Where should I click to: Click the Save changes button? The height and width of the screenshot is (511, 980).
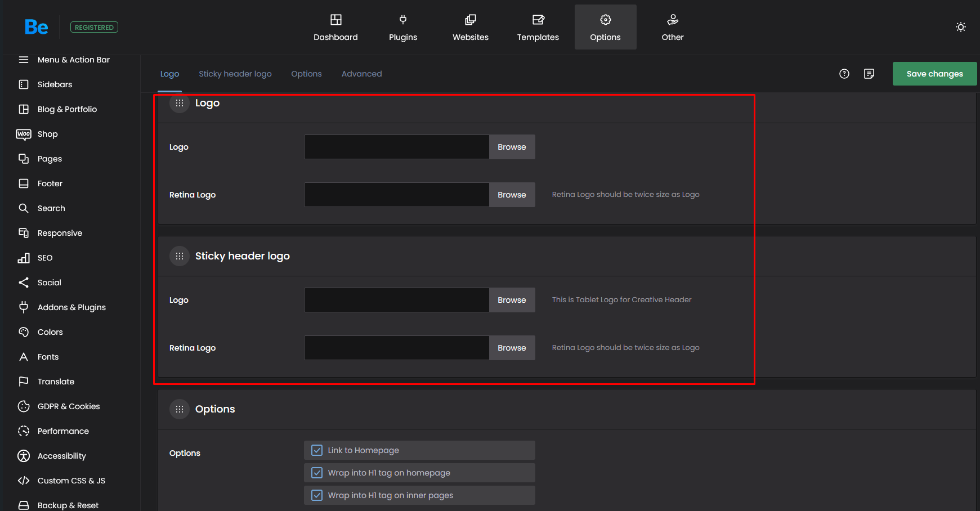tap(934, 74)
